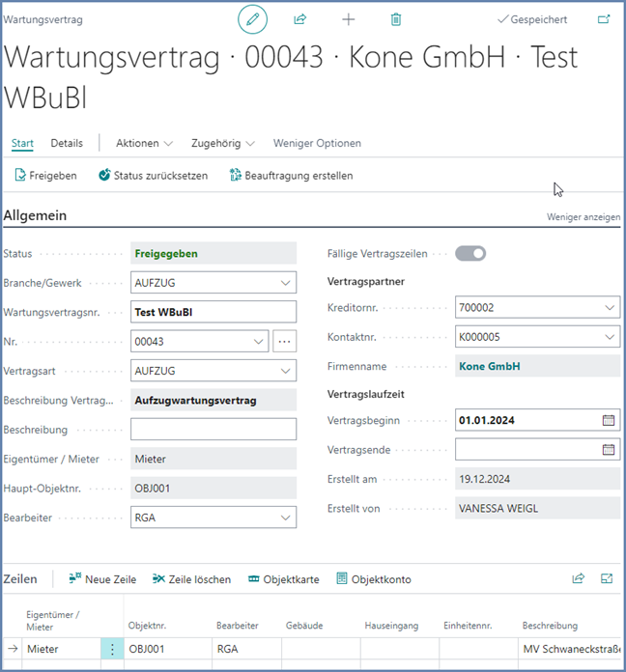This screenshot has width=626, height=672.
Task: Click Beauftragung erstellen
Action: pyautogui.click(x=292, y=176)
